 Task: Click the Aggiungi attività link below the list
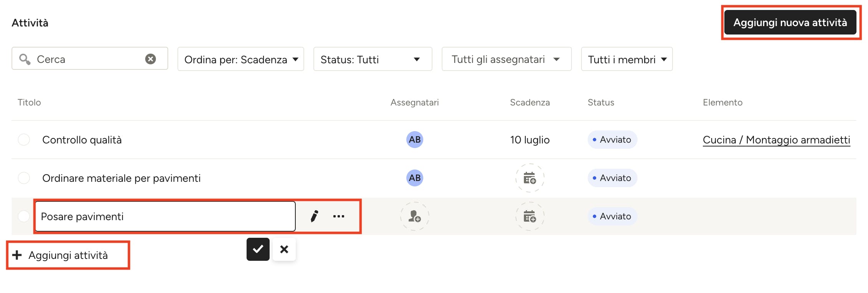(x=68, y=255)
